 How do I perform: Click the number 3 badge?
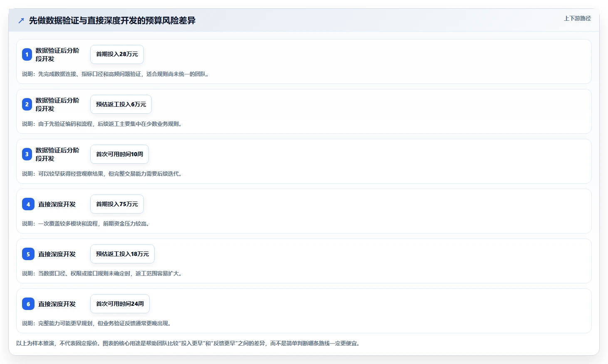[x=27, y=154]
